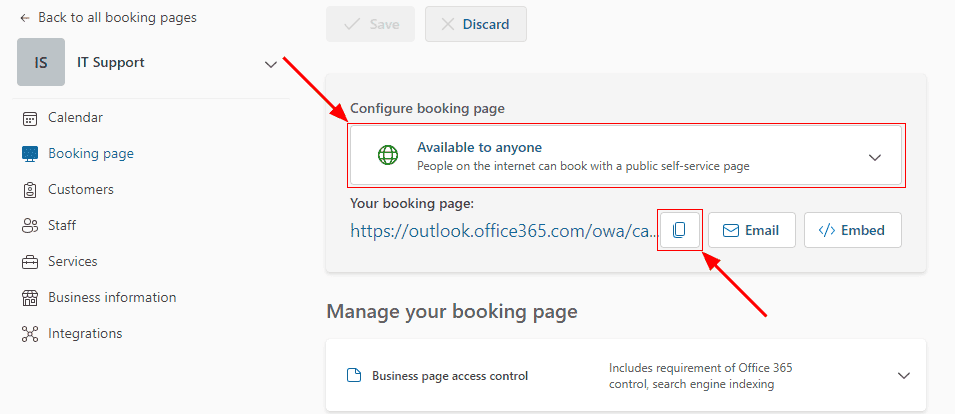Image resolution: width=955 pixels, height=414 pixels.
Task: Click the green globe icon
Action: (x=387, y=155)
